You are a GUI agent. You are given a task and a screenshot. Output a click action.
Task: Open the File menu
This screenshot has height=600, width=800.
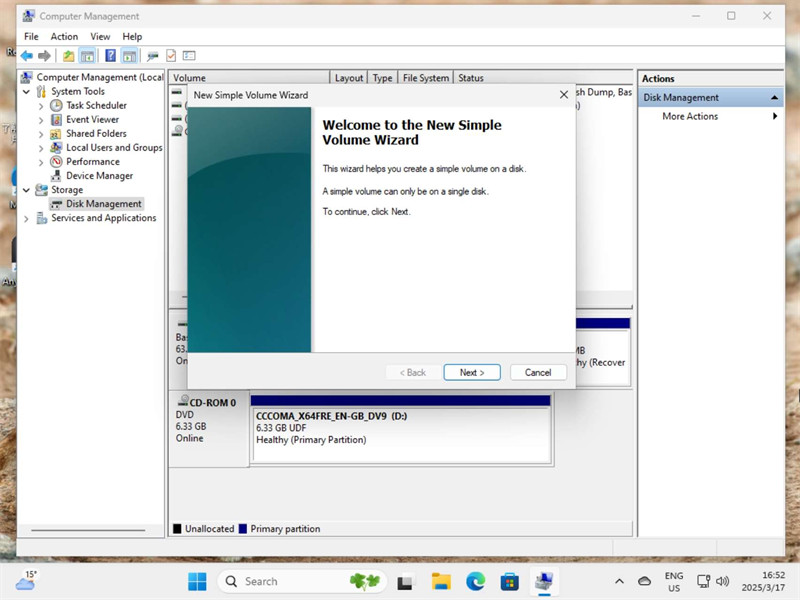coord(31,37)
